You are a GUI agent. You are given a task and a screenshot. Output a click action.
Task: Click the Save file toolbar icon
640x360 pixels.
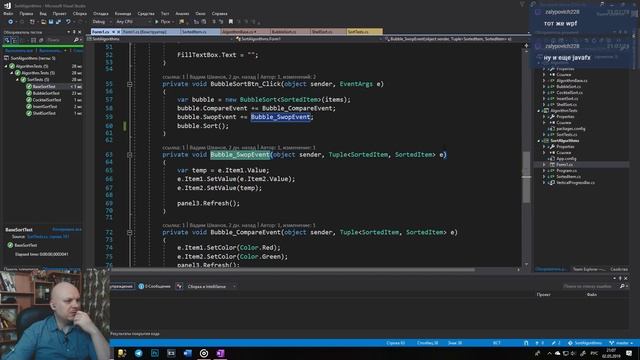coord(51,22)
